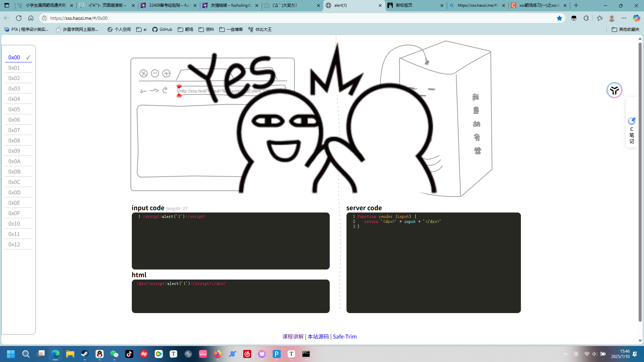644x362 pixels.
Task: Select level 0x02 in the sidebar
Action: tap(18, 78)
